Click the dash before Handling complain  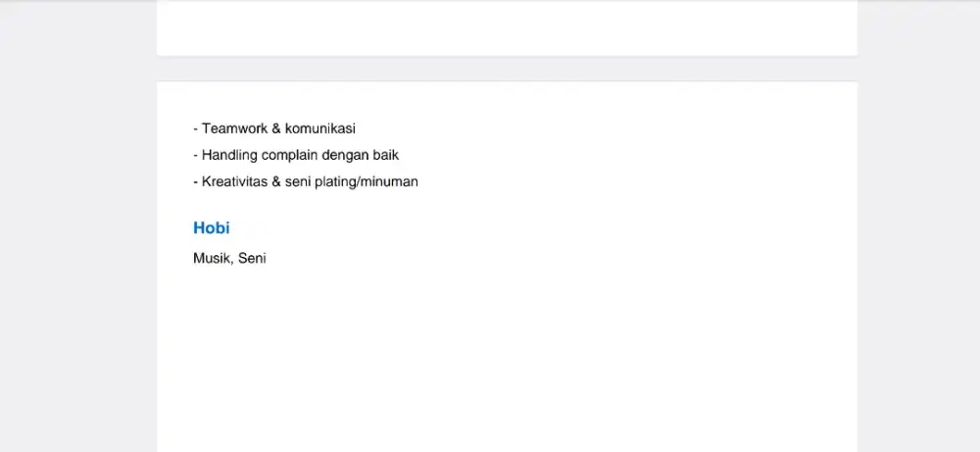click(x=196, y=156)
